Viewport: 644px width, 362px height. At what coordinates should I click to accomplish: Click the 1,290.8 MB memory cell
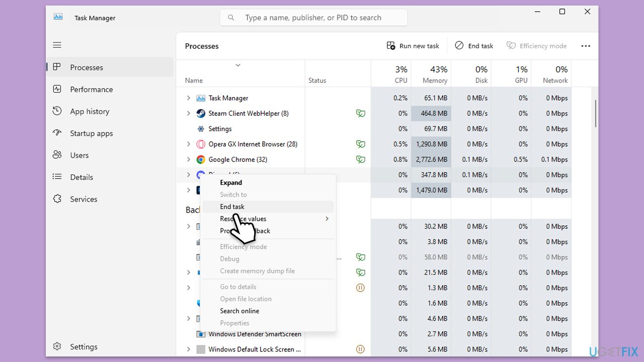tap(431, 144)
